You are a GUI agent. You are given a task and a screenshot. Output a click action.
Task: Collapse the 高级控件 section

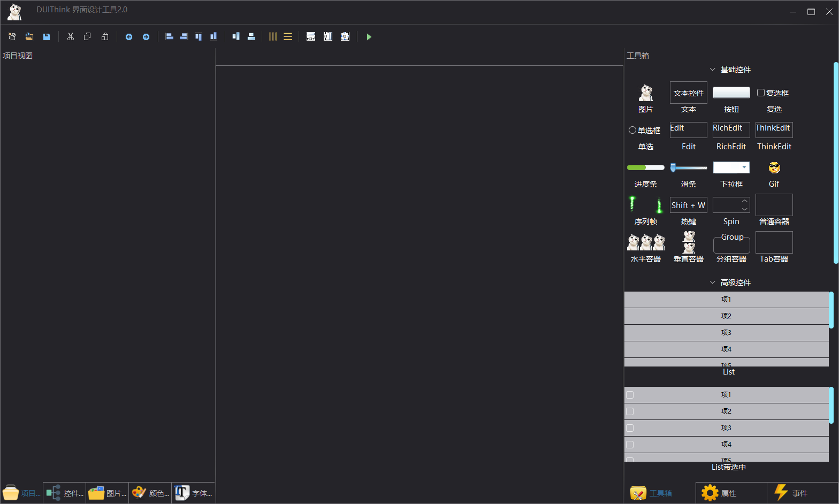click(x=712, y=282)
